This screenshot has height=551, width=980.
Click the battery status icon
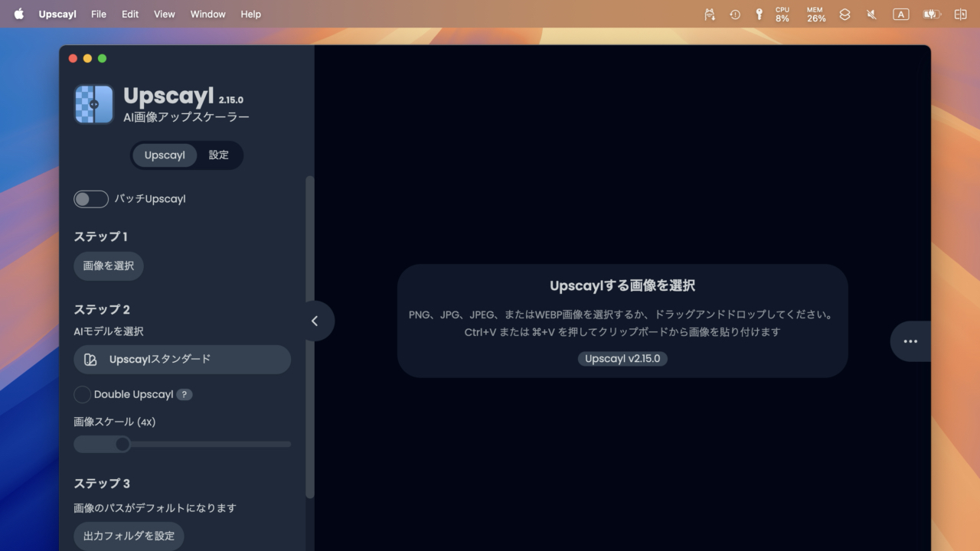pyautogui.click(x=932, y=14)
